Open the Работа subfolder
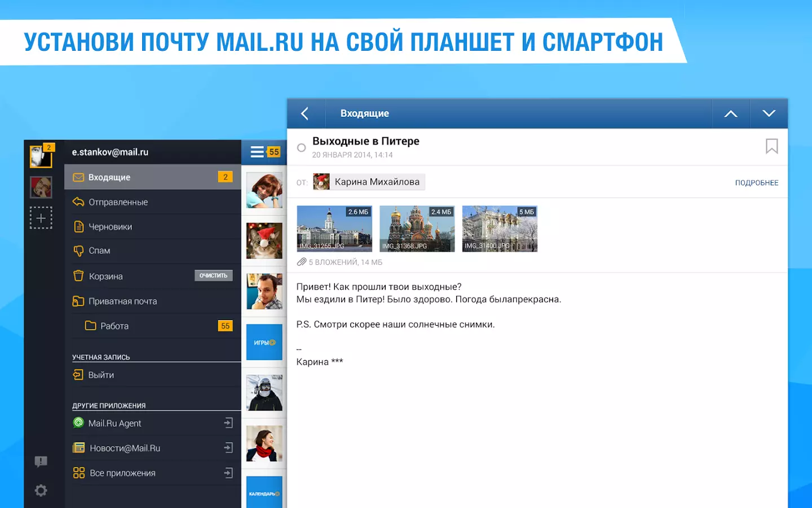 [153, 326]
